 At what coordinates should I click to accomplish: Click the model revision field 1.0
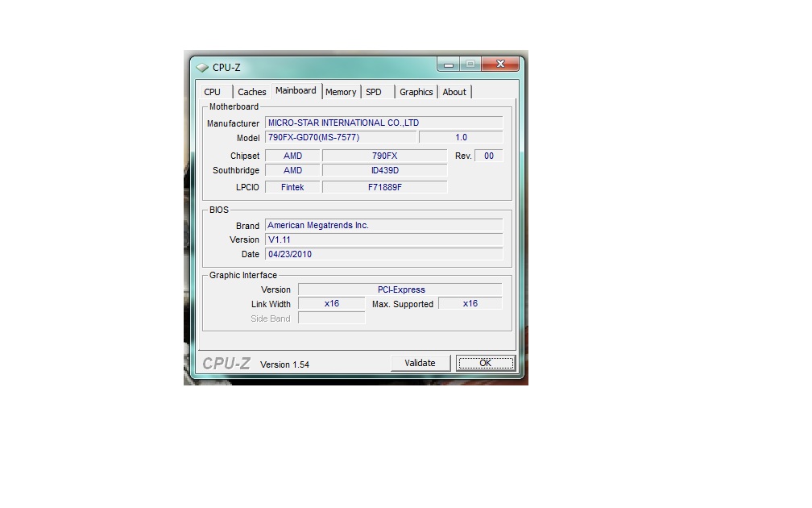[x=461, y=137]
